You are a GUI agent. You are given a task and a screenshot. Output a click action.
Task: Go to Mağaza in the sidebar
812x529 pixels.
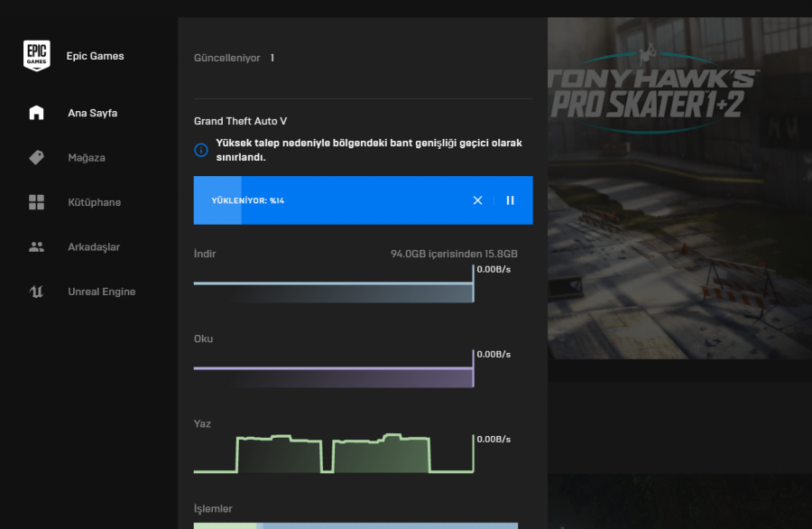tap(87, 157)
